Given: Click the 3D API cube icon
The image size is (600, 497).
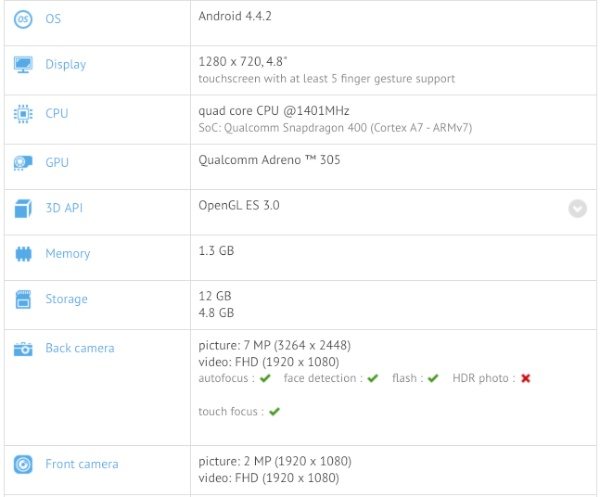Looking at the screenshot, I should [x=23, y=208].
